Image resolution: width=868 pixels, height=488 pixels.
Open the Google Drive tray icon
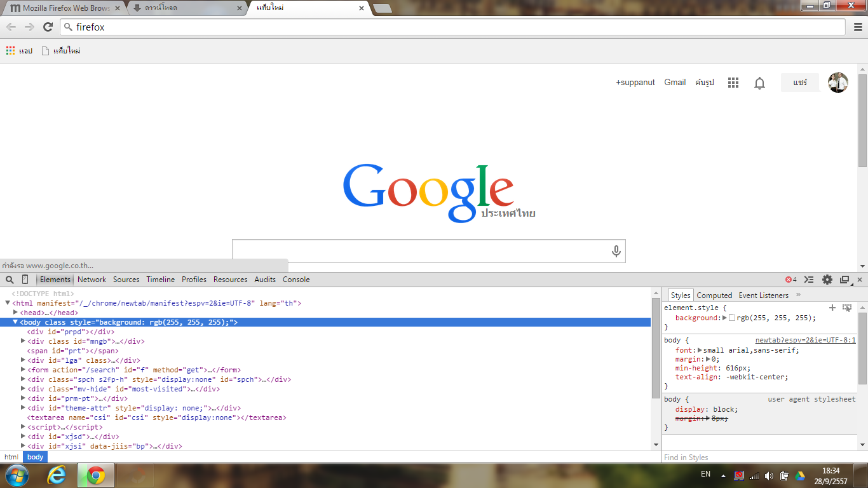pyautogui.click(x=800, y=475)
